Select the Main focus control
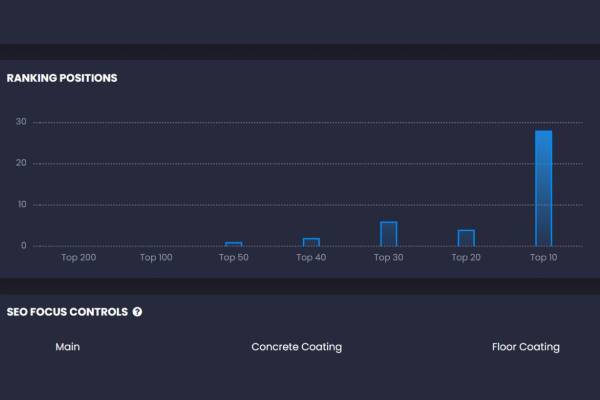The image size is (600, 400). [68, 347]
